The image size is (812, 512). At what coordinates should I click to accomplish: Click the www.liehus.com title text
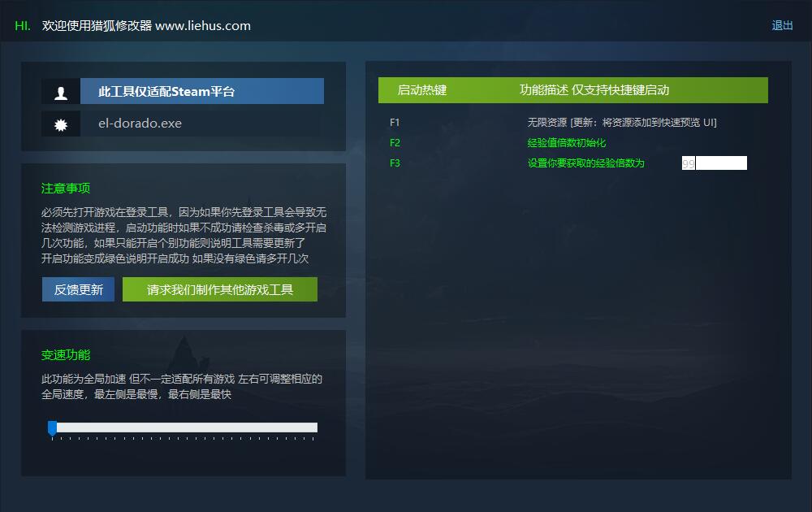pos(203,25)
